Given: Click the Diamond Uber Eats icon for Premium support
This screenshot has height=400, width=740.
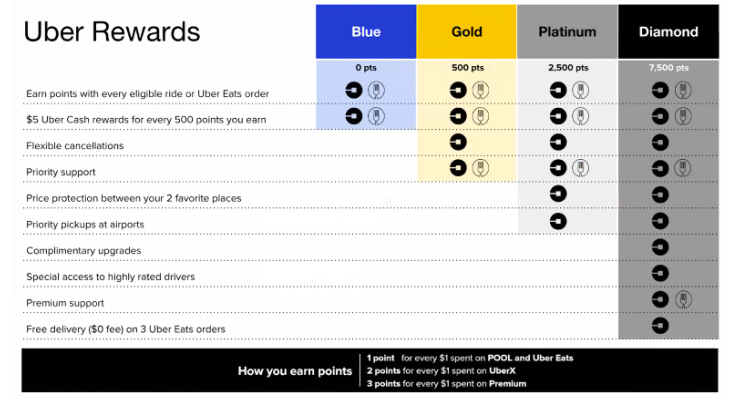Looking at the screenshot, I should [681, 298].
